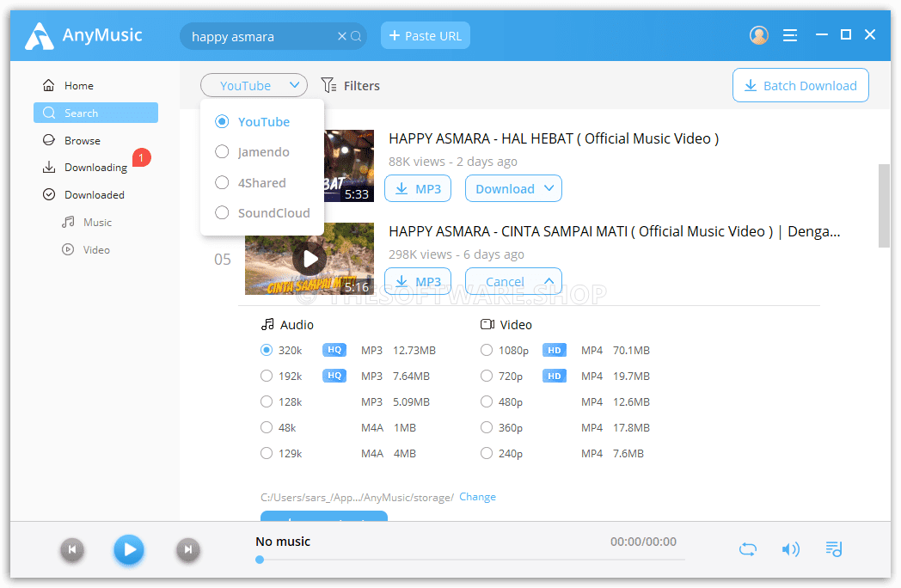
Task: Click the blue play button in player
Action: click(129, 549)
